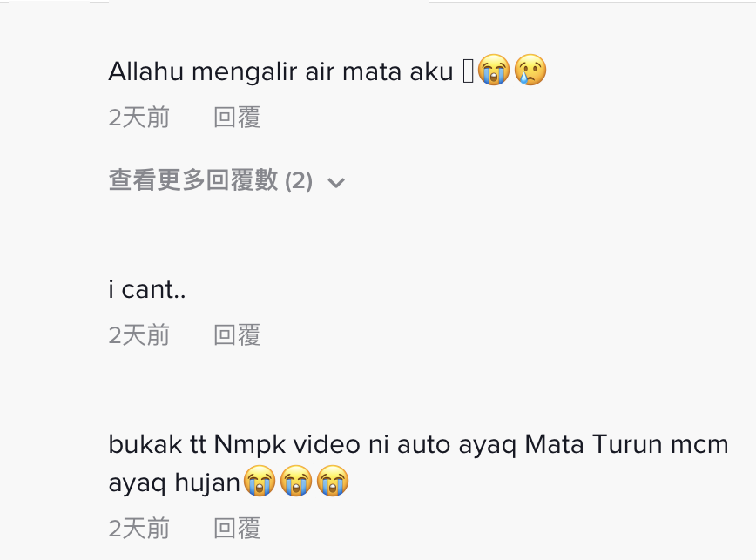Click the "Allahu mengalir air mata aku" text

[x=280, y=71]
